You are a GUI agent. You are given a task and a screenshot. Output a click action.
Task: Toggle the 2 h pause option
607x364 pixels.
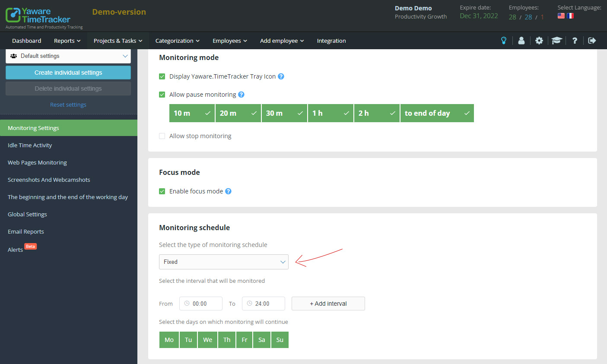tap(377, 113)
